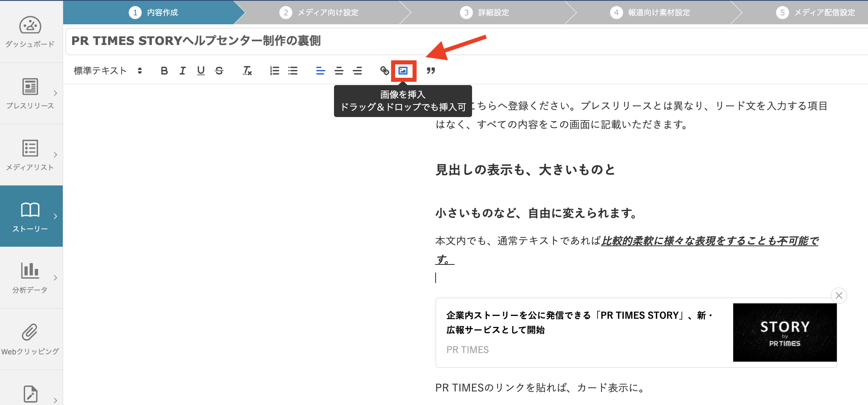Expand the メディアリスト submenu chevron
Image resolution: width=868 pixels, height=405 pixels.
tap(55, 155)
